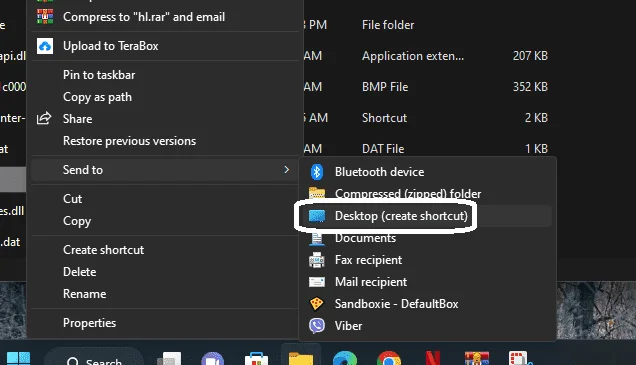Click the "BMP File" type cell
Viewport: 636px width, 365px height.
[x=385, y=87]
